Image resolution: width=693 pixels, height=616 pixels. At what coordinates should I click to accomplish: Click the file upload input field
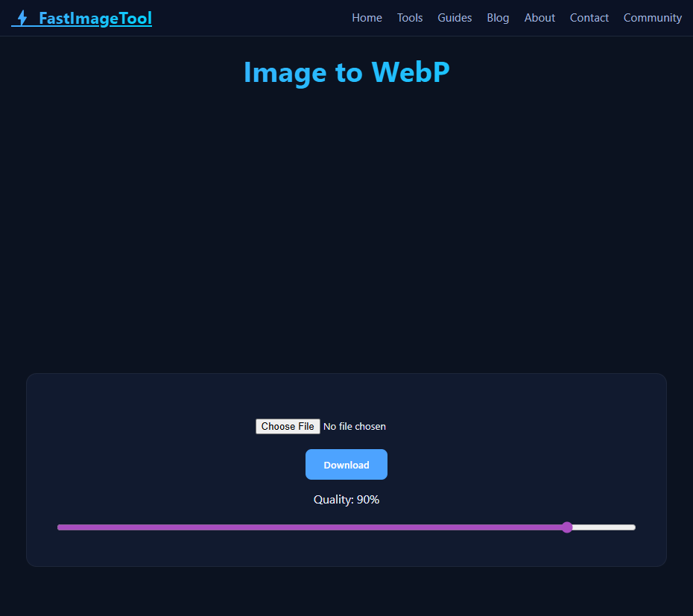pos(320,426)
